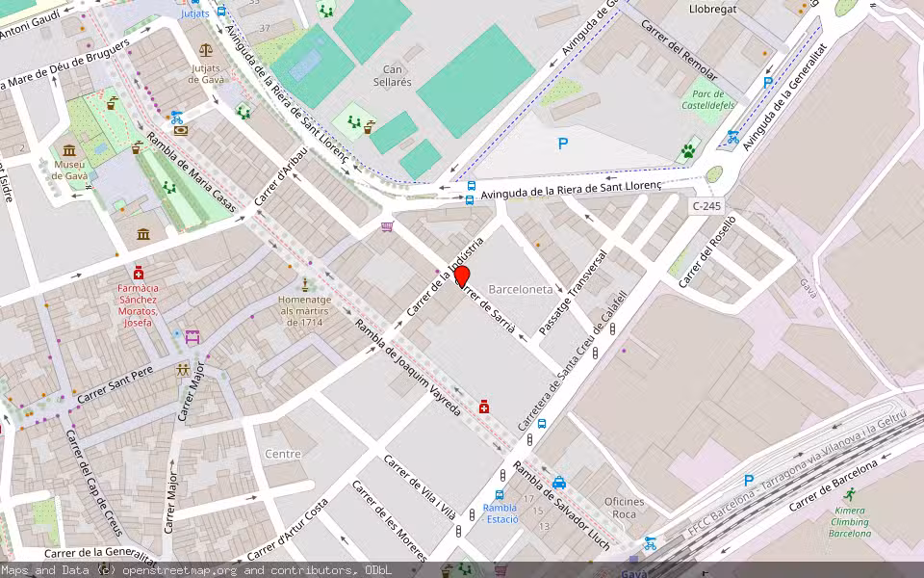This screenshot has height=578, width=924.
Task: Click the parking P near the railway line
Action: (749, 481)
